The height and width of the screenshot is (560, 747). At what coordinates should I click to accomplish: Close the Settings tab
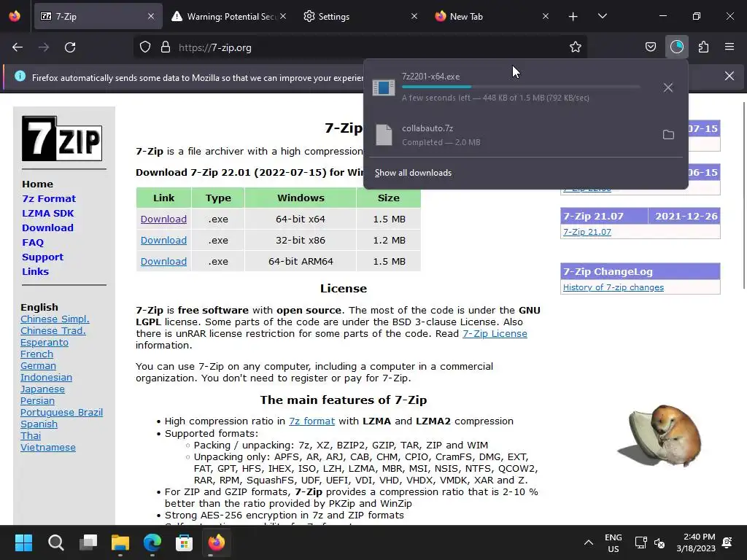pos(414,17)
